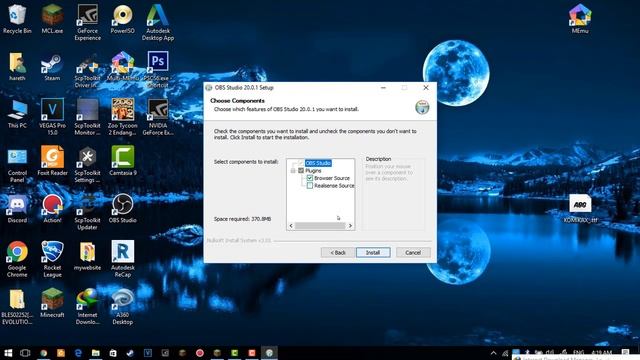Select the A360 Desktop icon
640x360 pixels.
click(122, 307)
